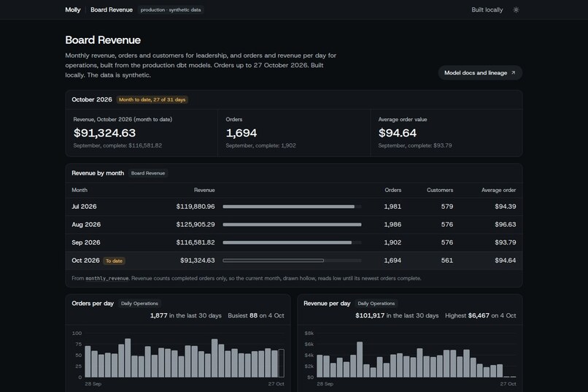Click the hollow last bar in Orders chart
Screen dimensions: 588x392
282,363
